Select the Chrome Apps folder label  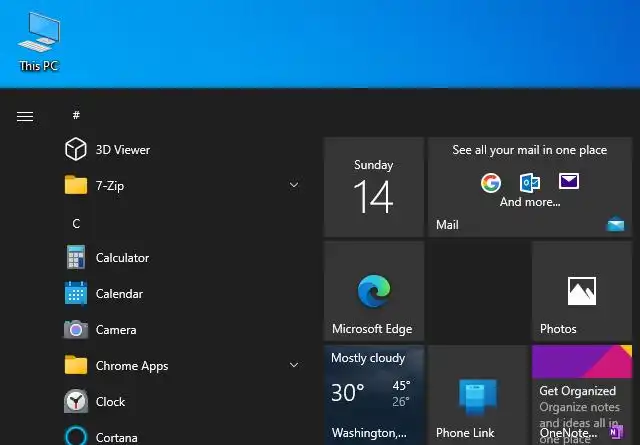point(132,366)
